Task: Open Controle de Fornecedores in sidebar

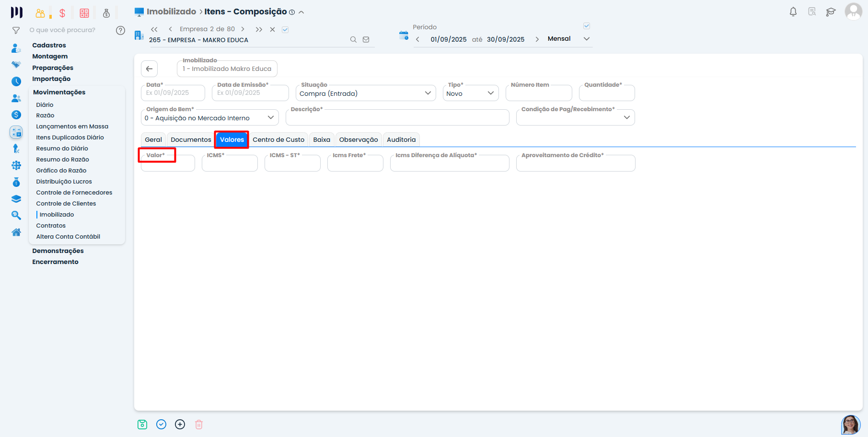Action: tap(74, 193)
